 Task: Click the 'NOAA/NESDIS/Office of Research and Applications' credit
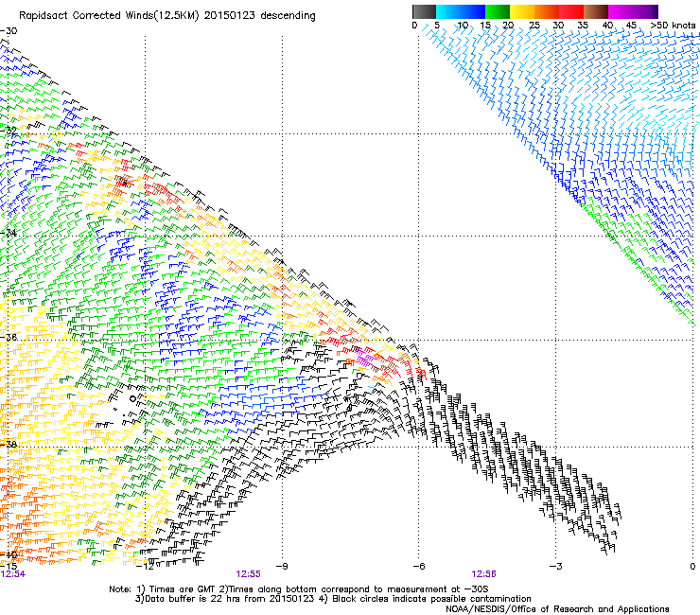coord(557,609)
